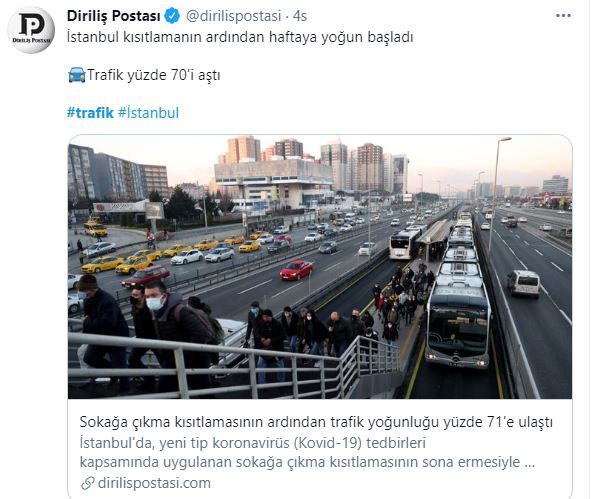This screenshot has width=600, height=499.
Task: Open the tweet's 4s timestamp
Action: point(300,16)
